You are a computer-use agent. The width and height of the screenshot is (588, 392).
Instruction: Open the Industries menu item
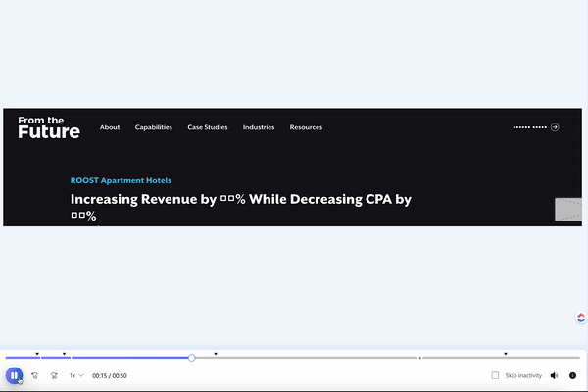click(x=259, y=127)
